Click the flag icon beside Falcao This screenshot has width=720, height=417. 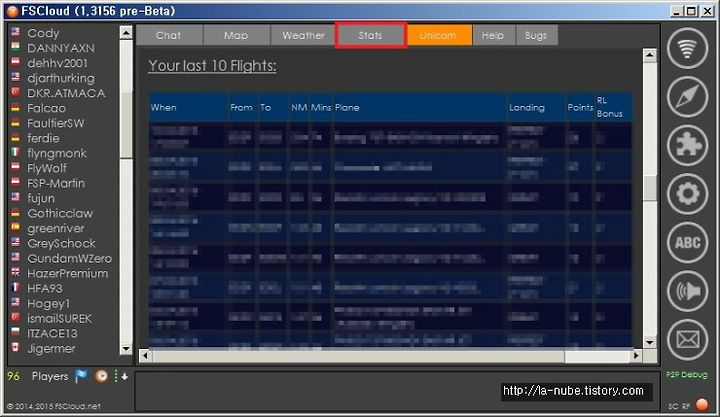[x=16, y=107]
